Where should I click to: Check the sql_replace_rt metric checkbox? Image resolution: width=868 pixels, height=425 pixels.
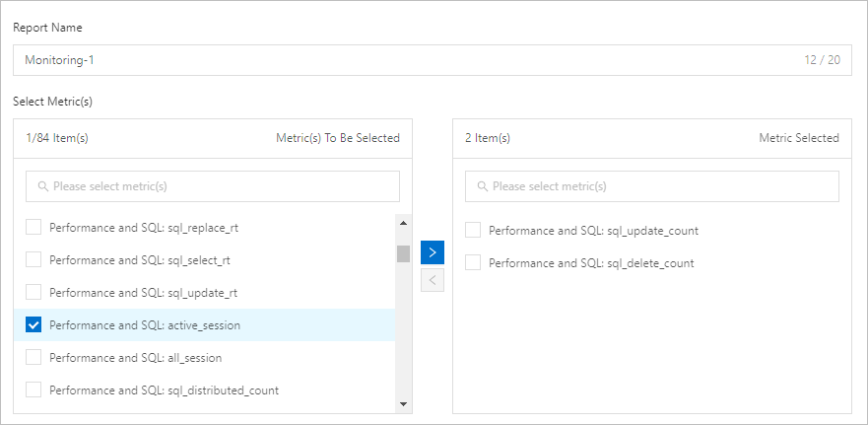point(33,228)
